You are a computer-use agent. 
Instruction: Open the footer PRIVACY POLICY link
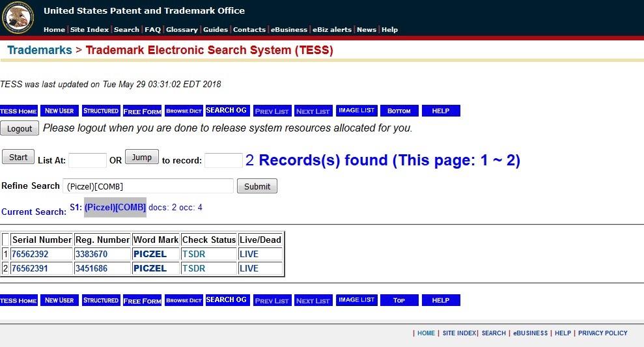(602, 333)
